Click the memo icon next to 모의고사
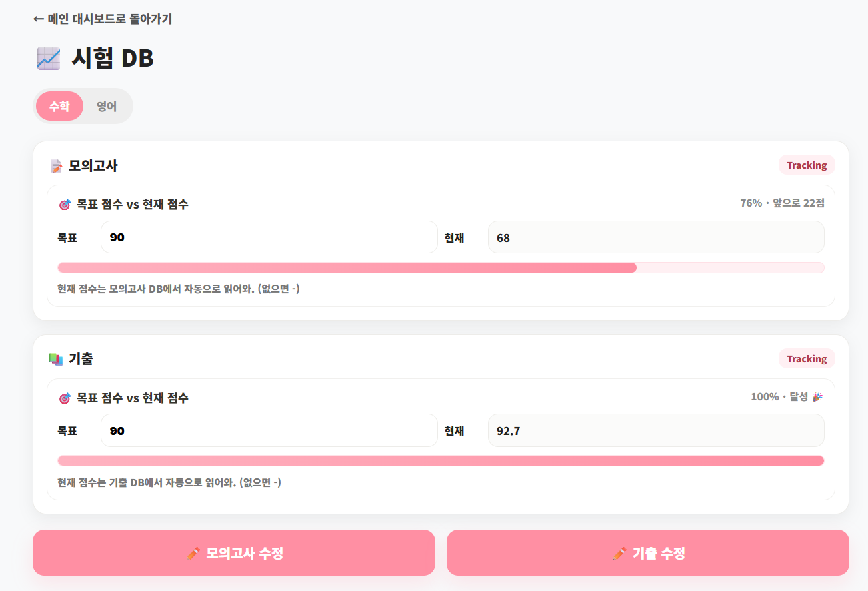The image size is (868, 591). [56, 166]
